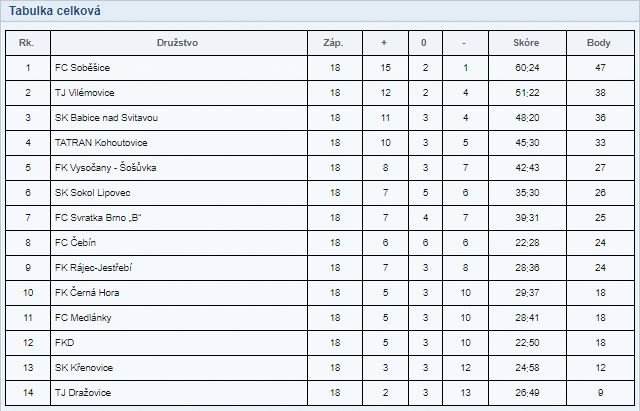The image size is (640, 411).
Task: Open the TJ Dražovice team entry
Action: click(83, 393)
